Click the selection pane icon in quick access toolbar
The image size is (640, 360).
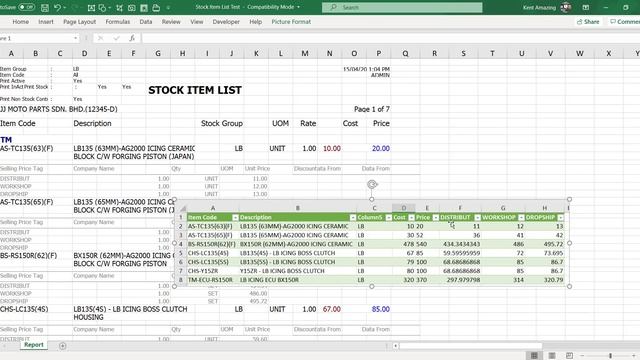tap(120, 8)
